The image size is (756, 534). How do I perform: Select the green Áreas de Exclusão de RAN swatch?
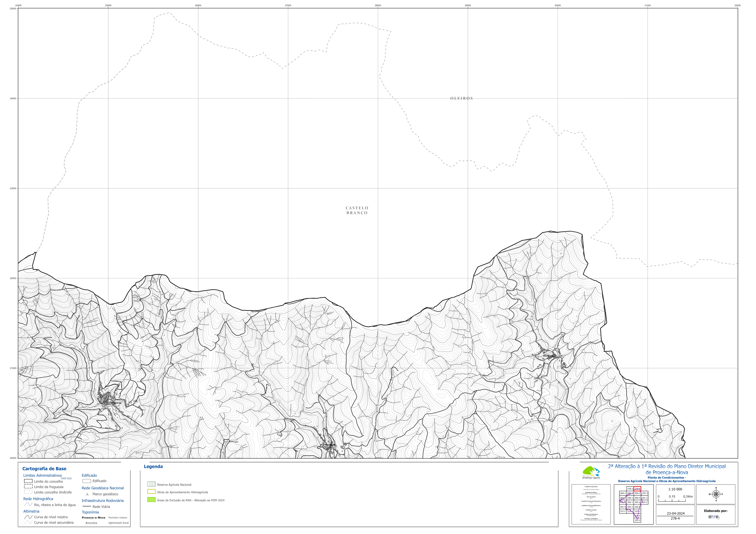(x=151, y=500)
